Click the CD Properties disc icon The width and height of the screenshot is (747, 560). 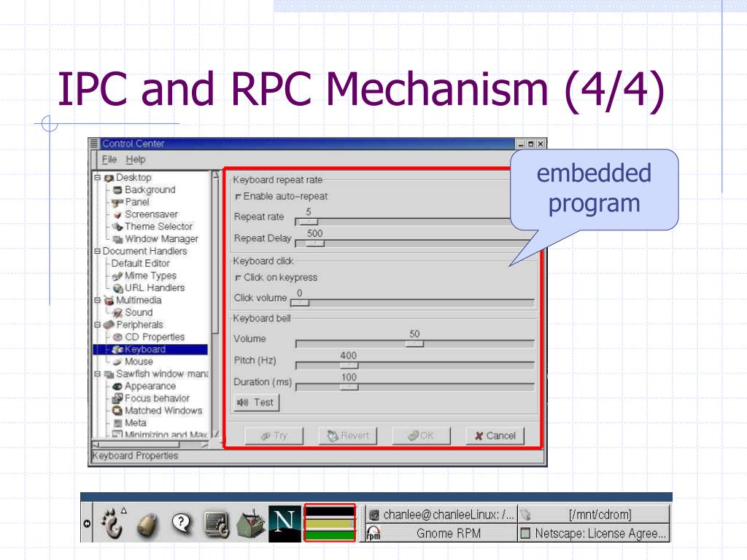tap(117, 337)
